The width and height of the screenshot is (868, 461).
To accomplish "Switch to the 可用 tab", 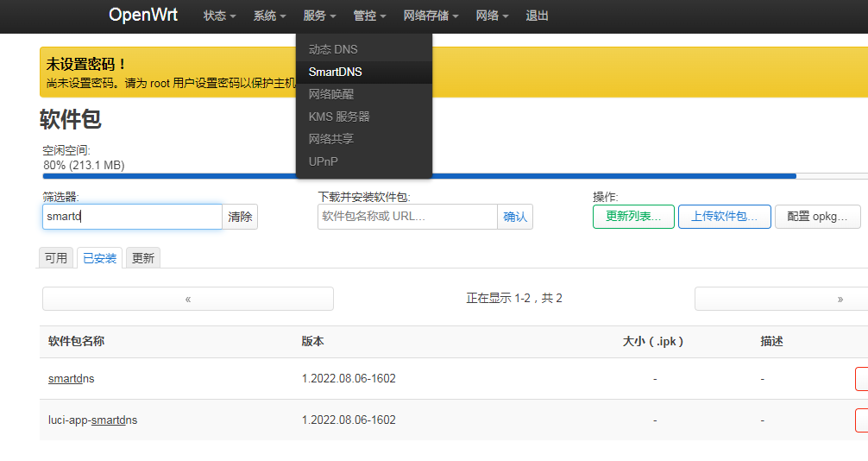I will (56, 258).
